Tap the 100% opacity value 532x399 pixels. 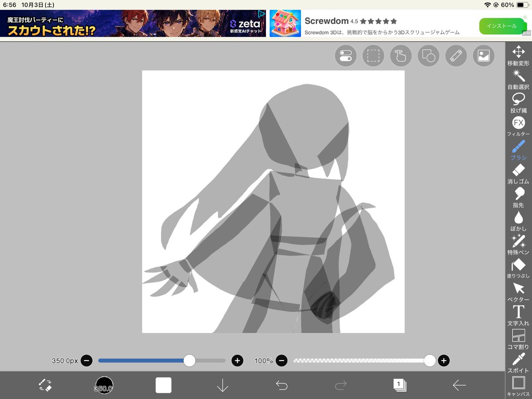[x=264, y=361]
